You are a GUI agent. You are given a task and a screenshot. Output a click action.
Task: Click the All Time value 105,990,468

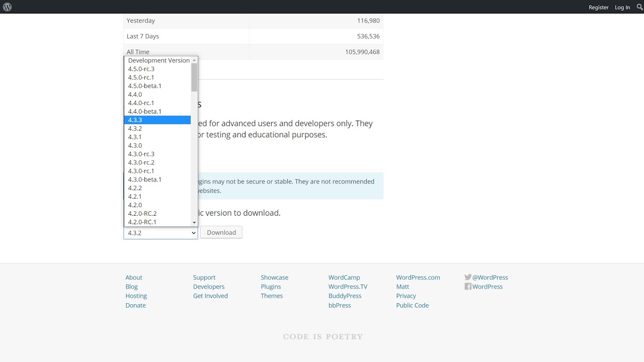click(363, 52)
